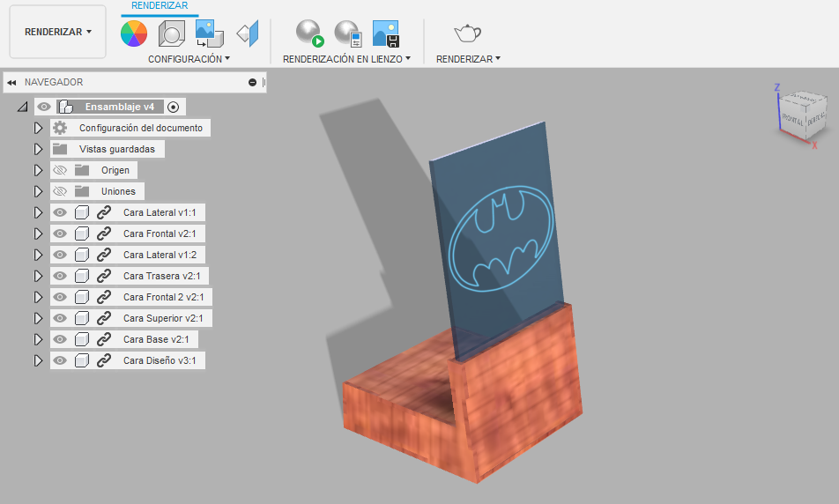839x504 pixels.
Task: Expand Cara Superior v2:1 node
Action: 38,318
